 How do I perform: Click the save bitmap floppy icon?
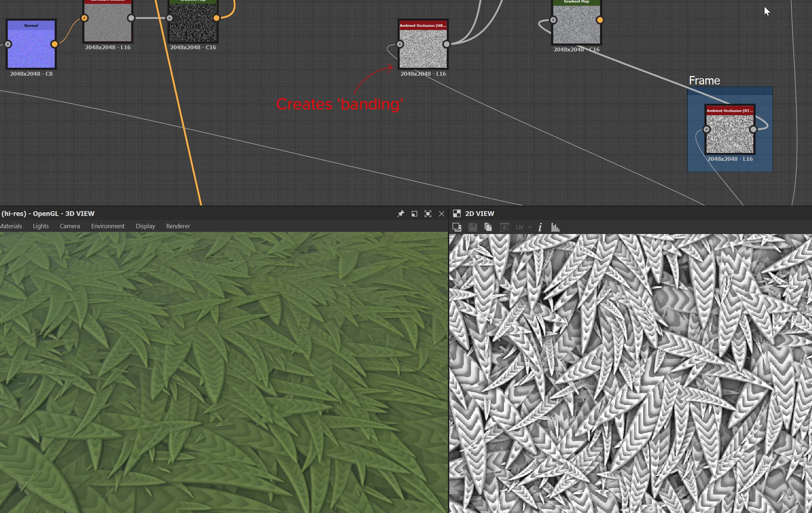472,227
